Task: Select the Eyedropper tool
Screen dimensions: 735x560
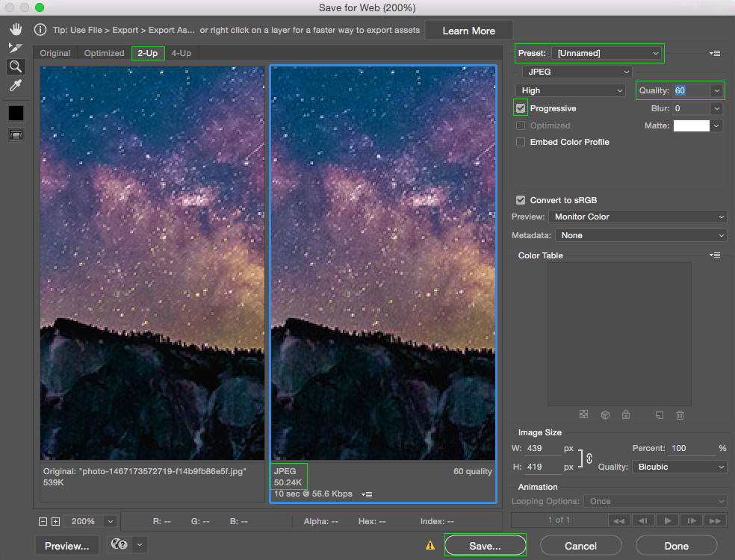Action: tap(15, 86)
